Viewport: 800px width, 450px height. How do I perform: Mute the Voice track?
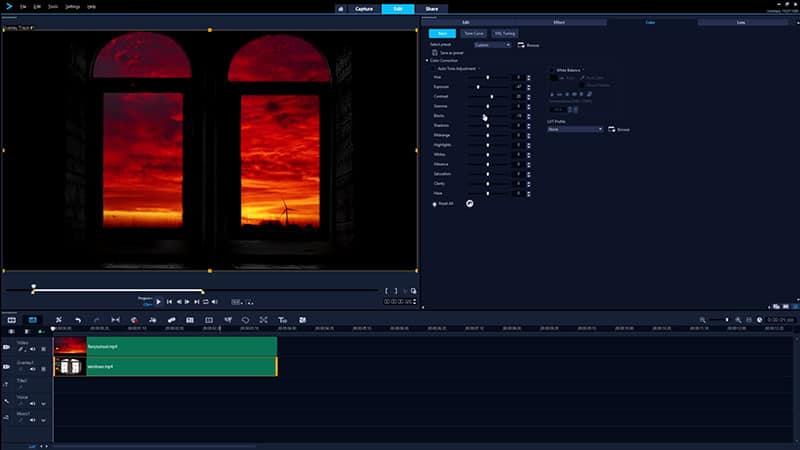(33, 404)
